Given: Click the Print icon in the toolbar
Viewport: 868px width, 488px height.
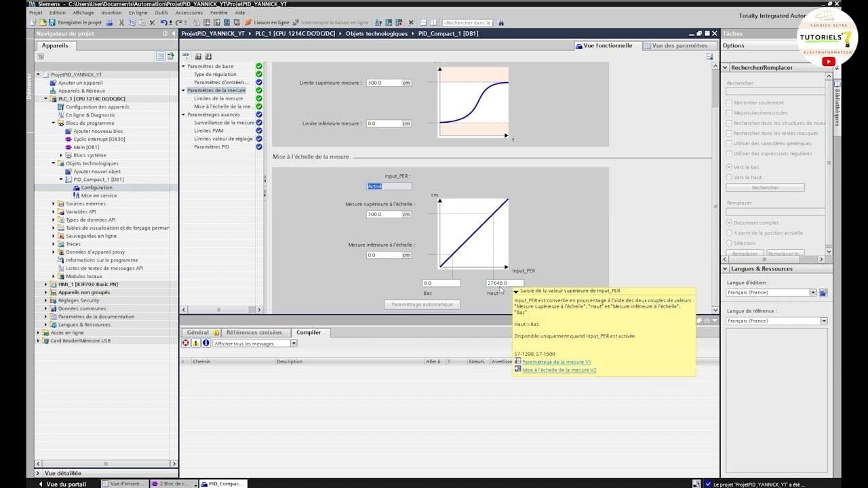Looking at the screenshot, I should point(110,22).
